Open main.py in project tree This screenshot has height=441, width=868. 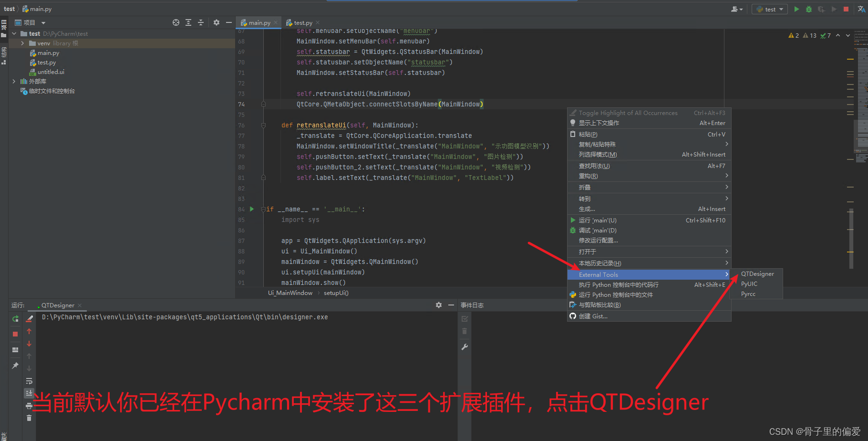(x=48, y=53)
